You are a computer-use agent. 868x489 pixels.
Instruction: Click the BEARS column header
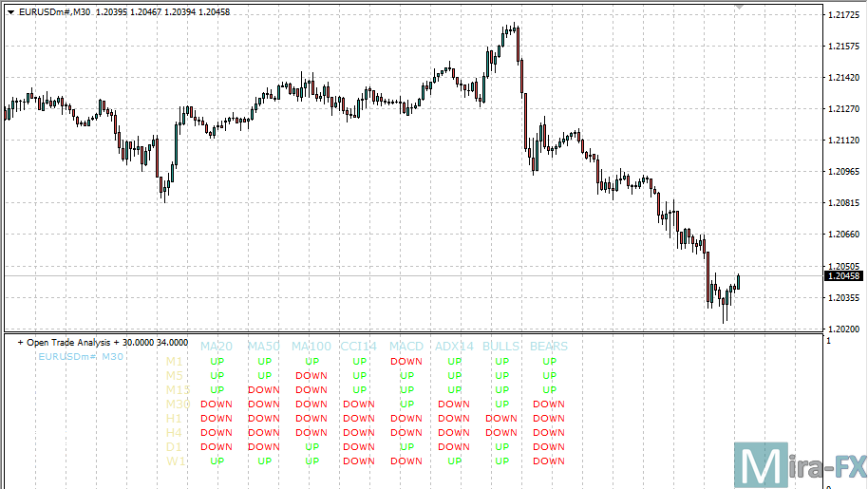(x=549, y=347)
